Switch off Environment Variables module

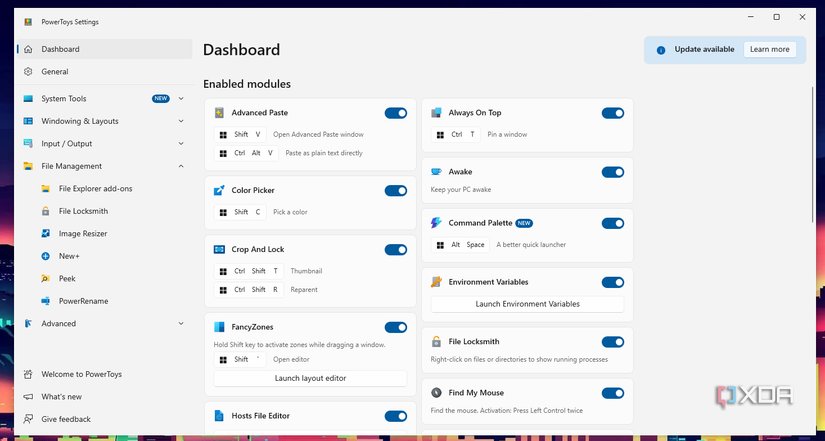613,283
